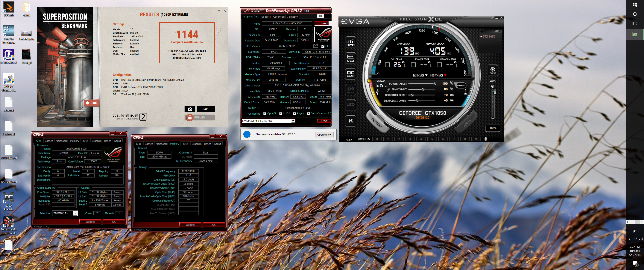Viewport: 644px width, 270px height.
Task: Open the CPUID CPU-Z desktop shortcut
Action: point(8,57)
